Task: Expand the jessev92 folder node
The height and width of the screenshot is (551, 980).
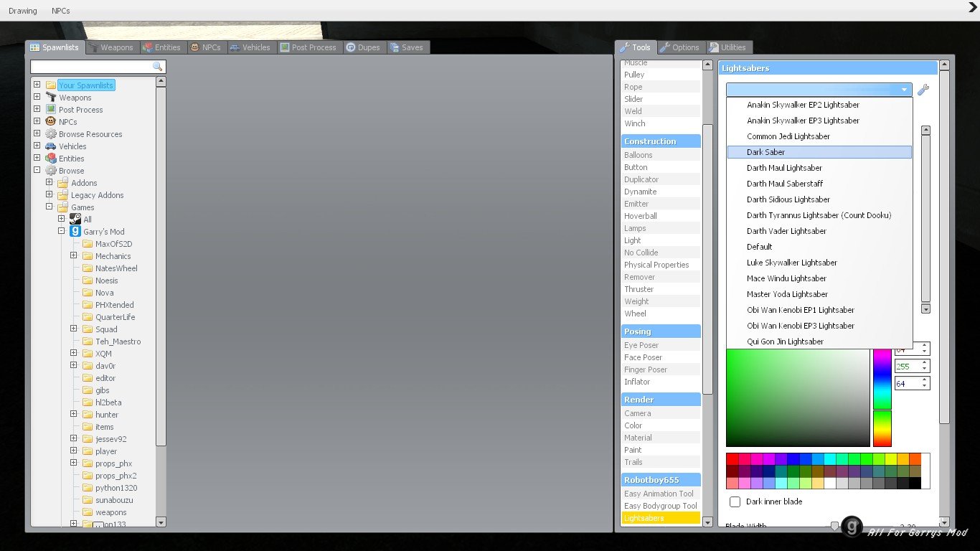Action: (x=73, y=438)
